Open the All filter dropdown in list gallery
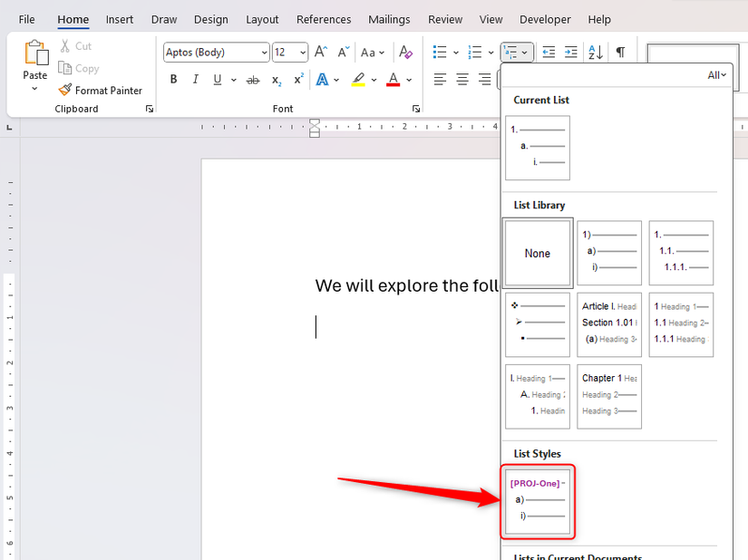This screenshot has height=560, width=748. (x=716, y=74)
